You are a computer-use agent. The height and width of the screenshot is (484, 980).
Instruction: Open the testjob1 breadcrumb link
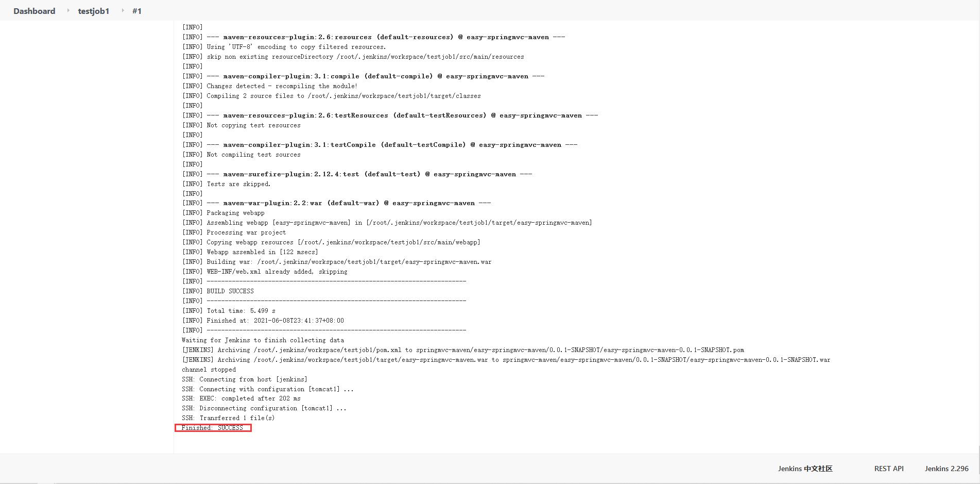pos(93,11)
